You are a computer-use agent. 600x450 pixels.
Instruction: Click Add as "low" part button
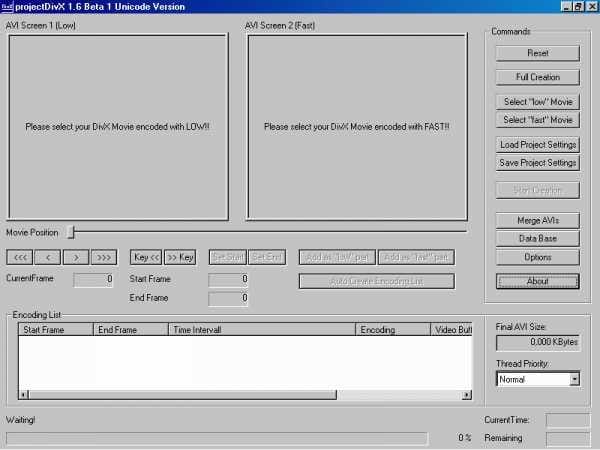pos(337,257)
